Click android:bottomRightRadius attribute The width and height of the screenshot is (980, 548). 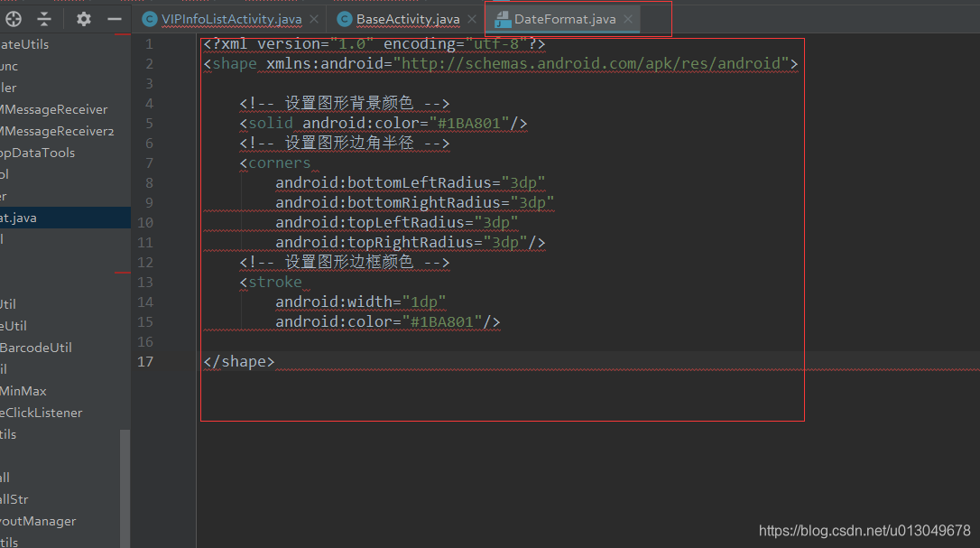tap(414, 203)
